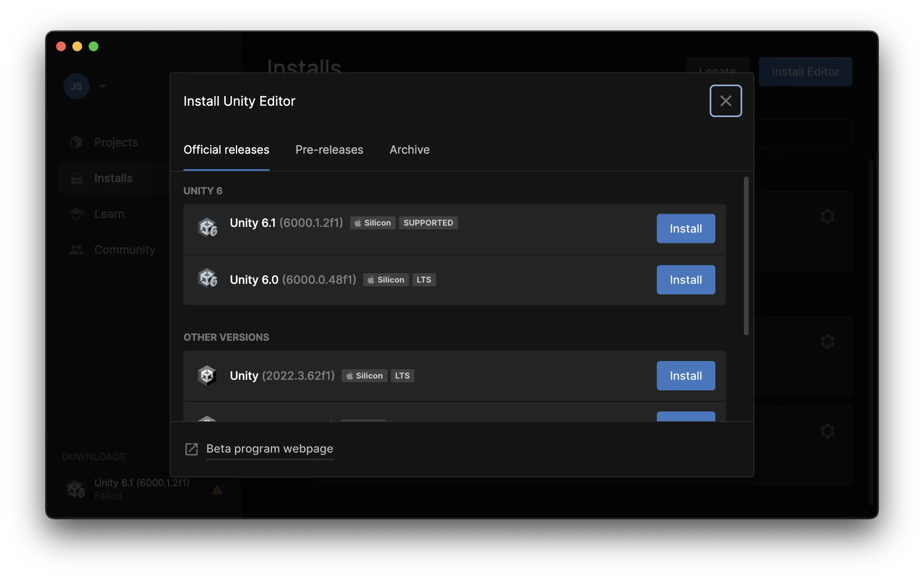924x579 pixels.
Task: Click the Community people icon
Action: pos(76,250)
